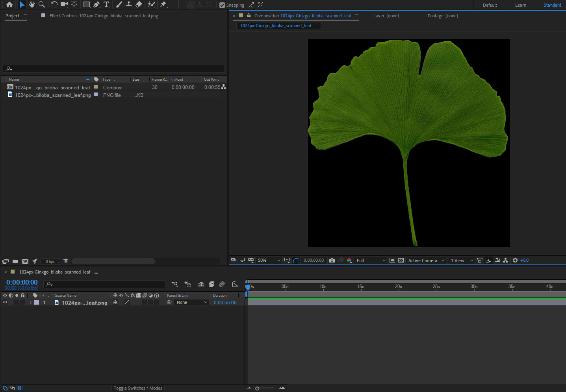Toggle the transparency grid in viewer

401,261
